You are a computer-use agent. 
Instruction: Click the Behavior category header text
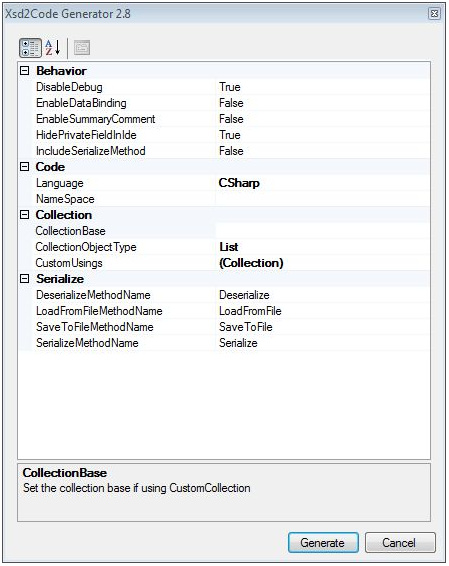[x=61, y=71]
